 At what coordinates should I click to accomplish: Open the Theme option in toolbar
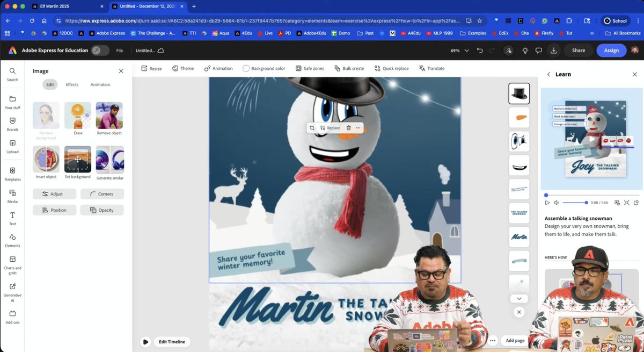(x=183, y=68)
